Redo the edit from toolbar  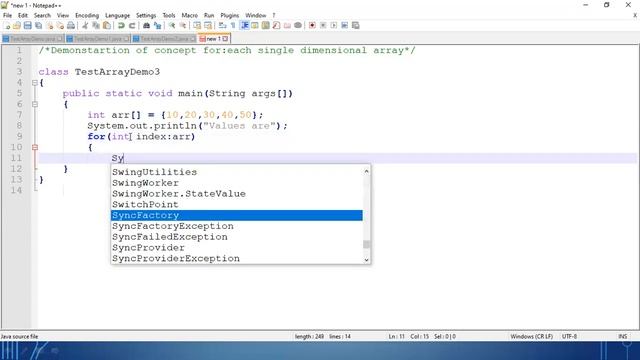132,25
